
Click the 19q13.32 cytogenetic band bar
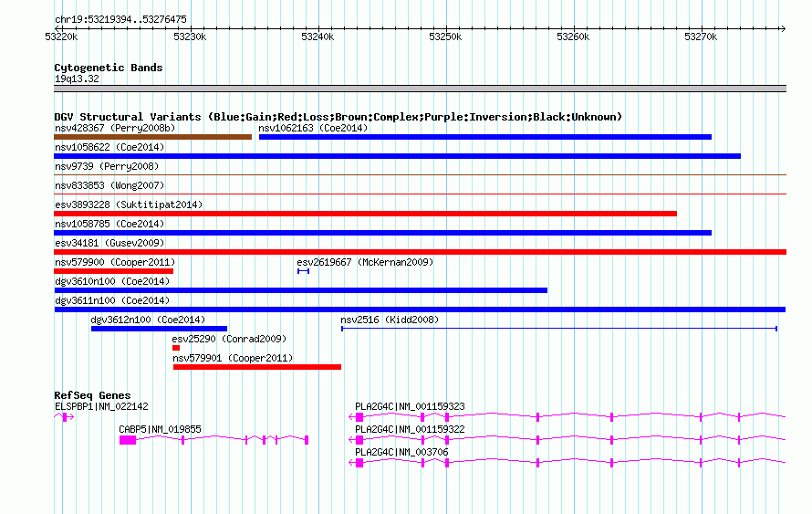click(420, 89)
